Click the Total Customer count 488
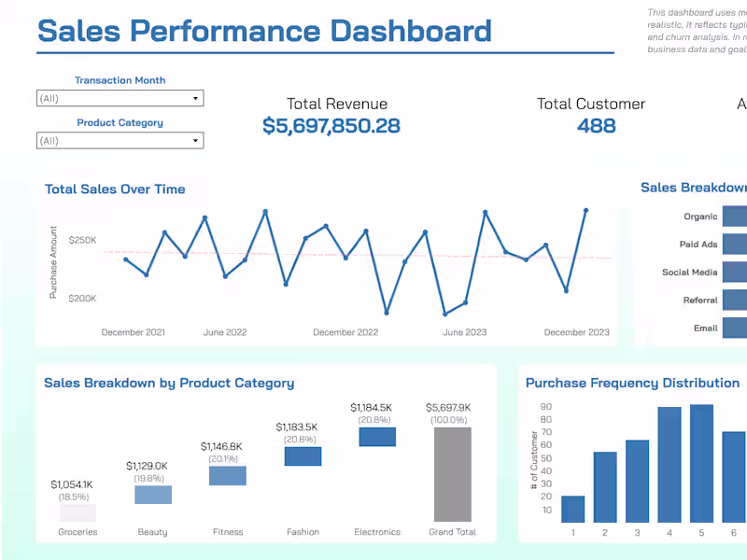 click(x=596, y=125)
